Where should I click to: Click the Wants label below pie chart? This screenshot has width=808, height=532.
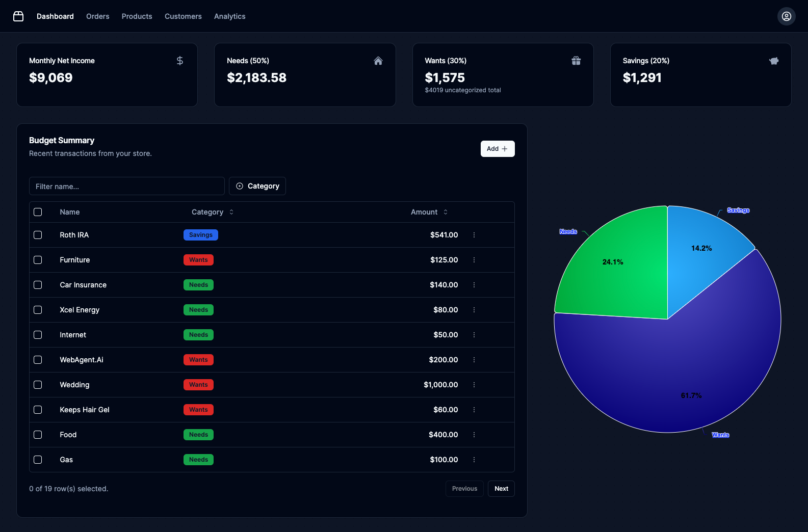(720, 435)
